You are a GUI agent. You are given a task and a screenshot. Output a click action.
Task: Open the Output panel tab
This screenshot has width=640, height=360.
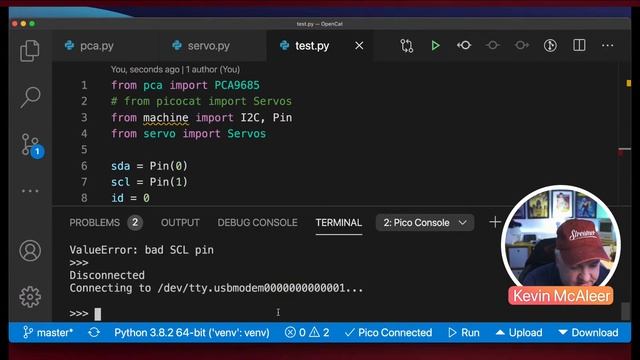[x=180, y=222]
